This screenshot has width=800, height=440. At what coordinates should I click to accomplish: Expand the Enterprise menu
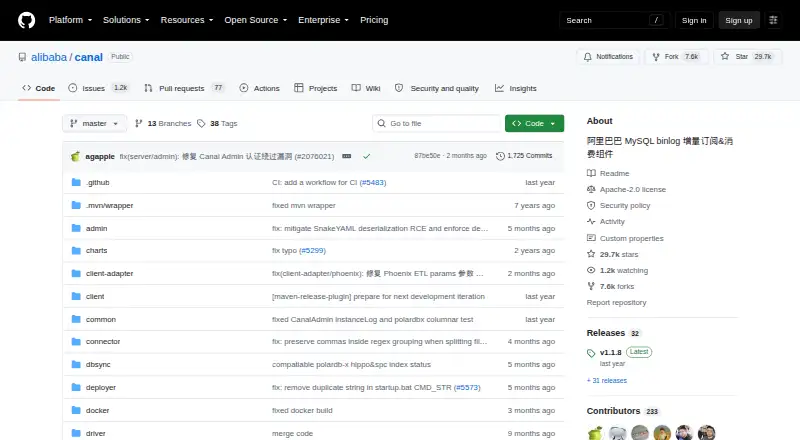[x=323, y=20]
